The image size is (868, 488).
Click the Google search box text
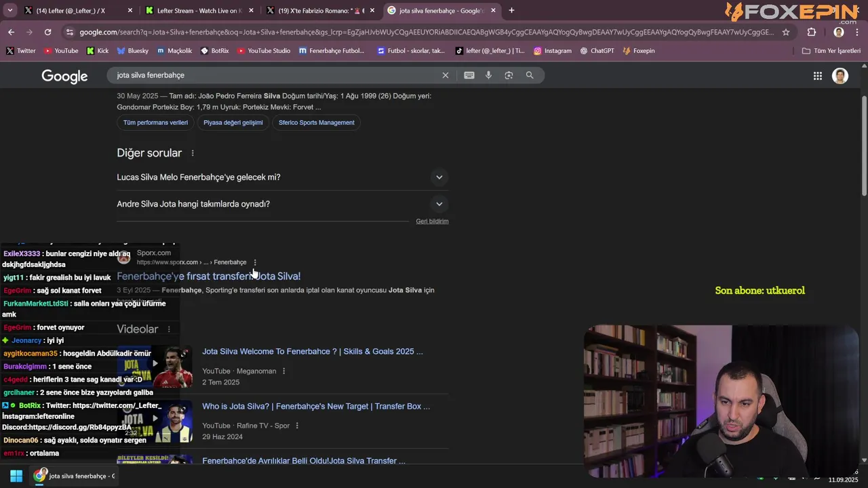[151, 75]
